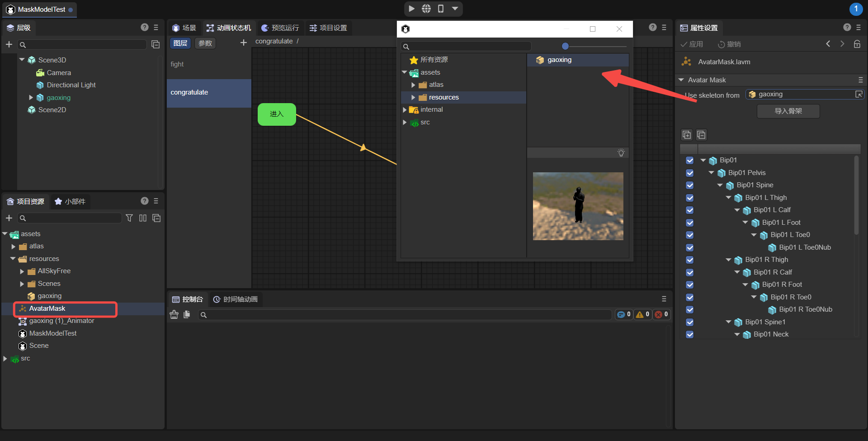Click the filter icon in project assets
The image size is (868, 441).
[x=129, y=218]
